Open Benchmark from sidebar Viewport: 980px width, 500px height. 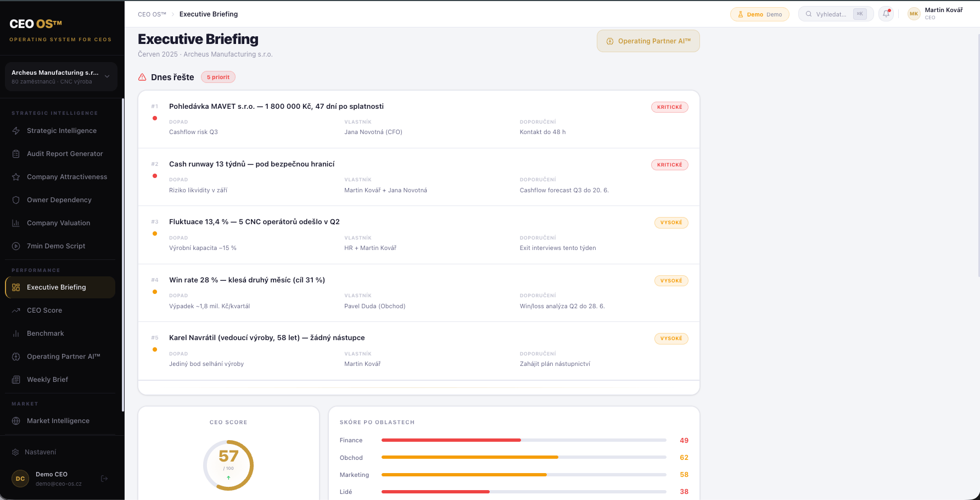click(60, 334)
